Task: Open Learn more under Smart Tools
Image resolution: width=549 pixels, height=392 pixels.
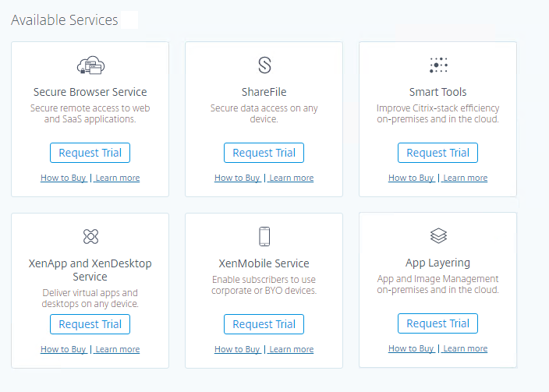Action: 465,178
